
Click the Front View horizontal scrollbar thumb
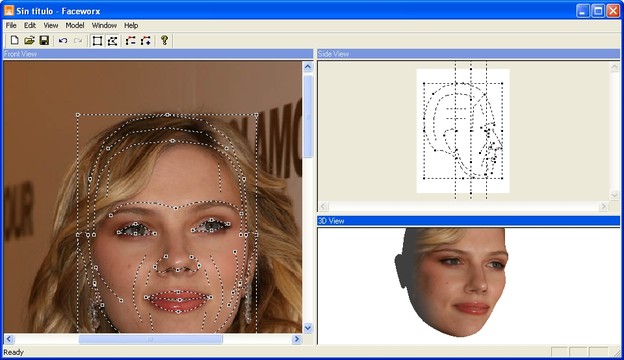click(150, 339)
